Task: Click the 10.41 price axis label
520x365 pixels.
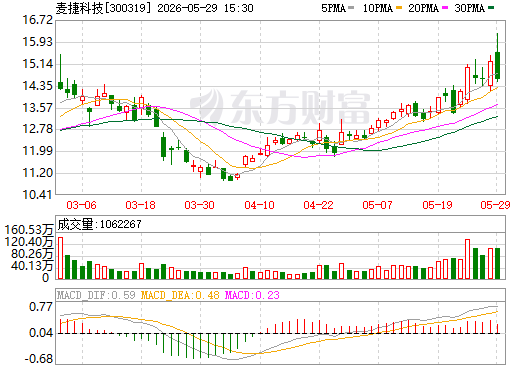Action: click(38, 195)
